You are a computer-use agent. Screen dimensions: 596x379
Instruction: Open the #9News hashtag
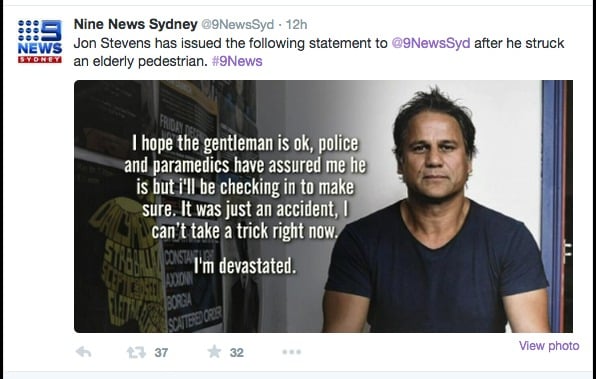(x=237, y=61)
